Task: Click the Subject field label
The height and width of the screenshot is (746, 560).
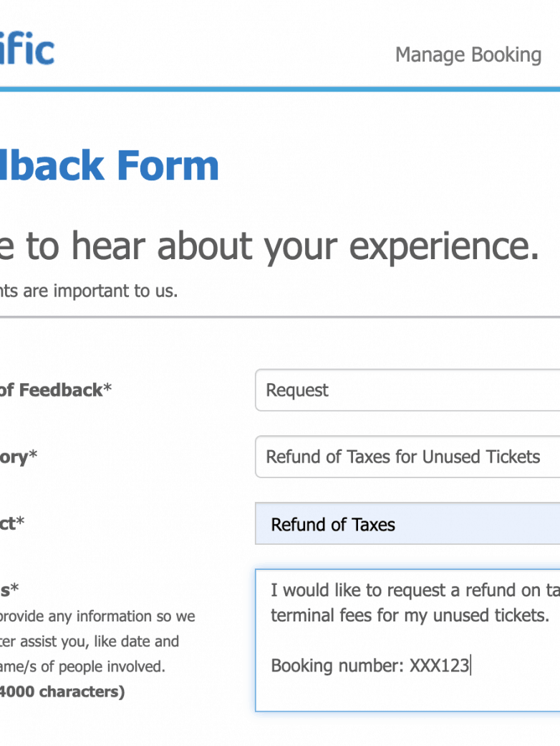Action: click(11, 523)
